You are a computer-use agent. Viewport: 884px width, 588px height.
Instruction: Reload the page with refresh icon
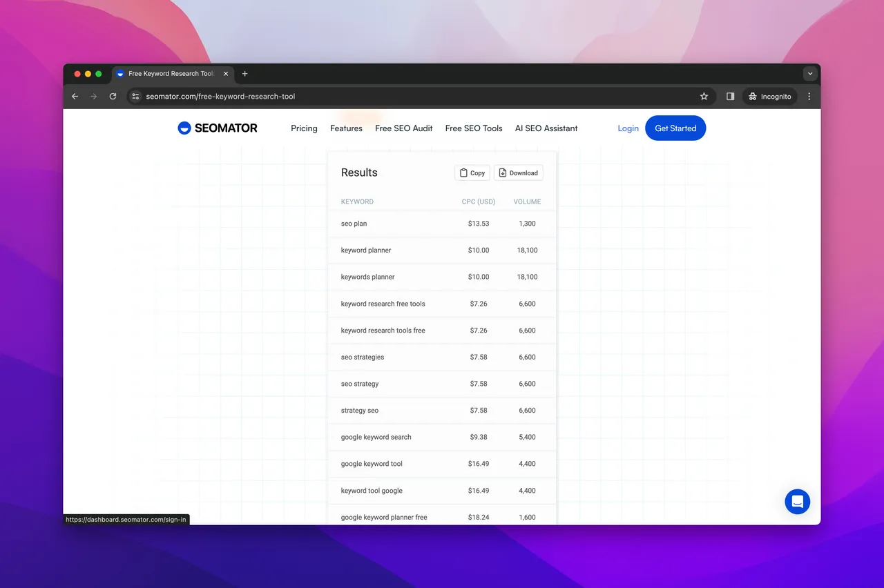(113, 97)
